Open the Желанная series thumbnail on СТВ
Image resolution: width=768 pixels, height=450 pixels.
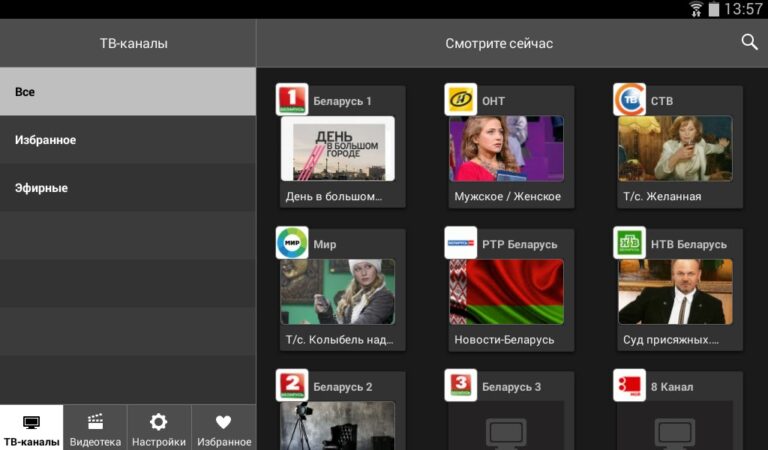point(675,148)
